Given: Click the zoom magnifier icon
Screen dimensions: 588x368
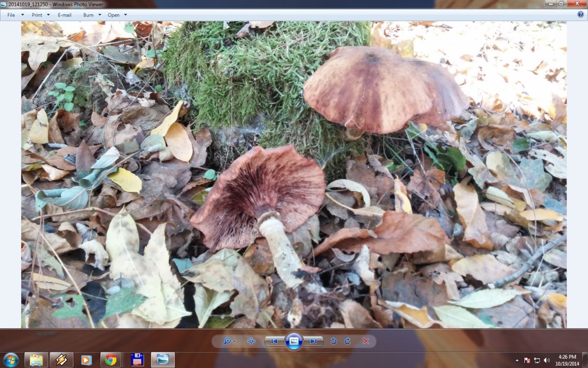Looking at the screenshot, I should click(228, 341).
